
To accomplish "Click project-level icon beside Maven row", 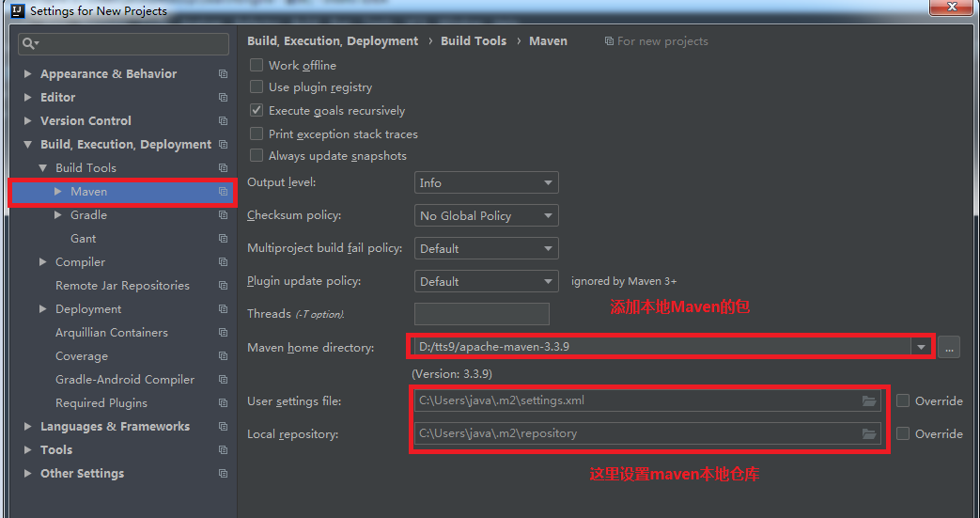I will [223, 192].
